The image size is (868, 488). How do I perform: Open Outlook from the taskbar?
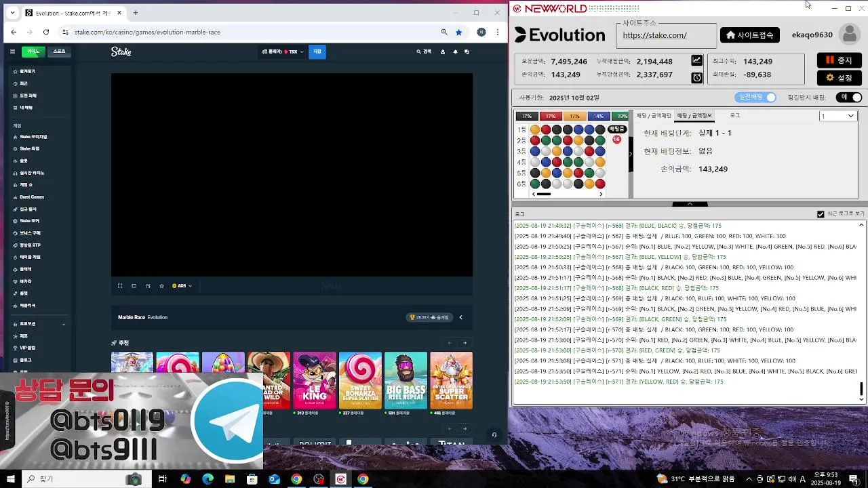(275, 479)
